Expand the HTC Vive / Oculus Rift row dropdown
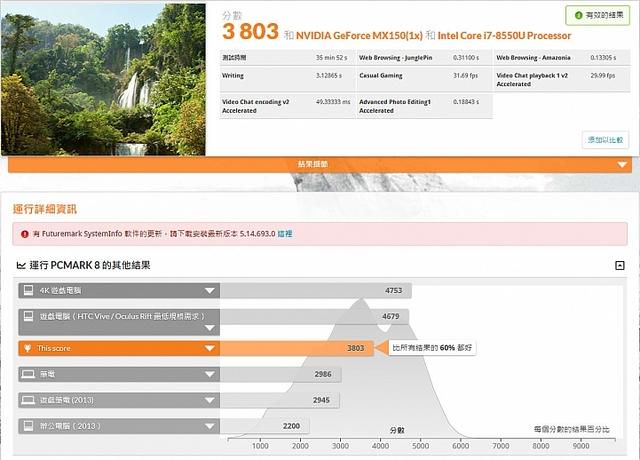This screenshot has width=640, height=460. tap(210, 328)
